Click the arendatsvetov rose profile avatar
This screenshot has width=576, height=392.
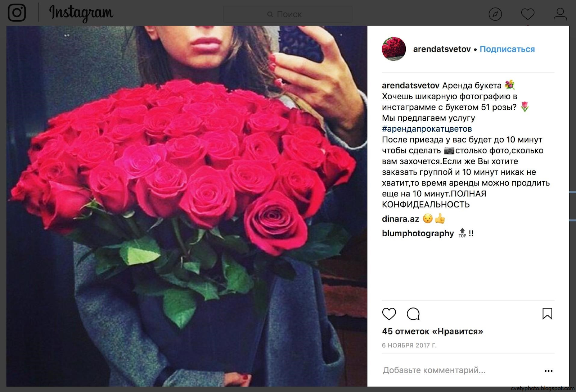point(394,49)
